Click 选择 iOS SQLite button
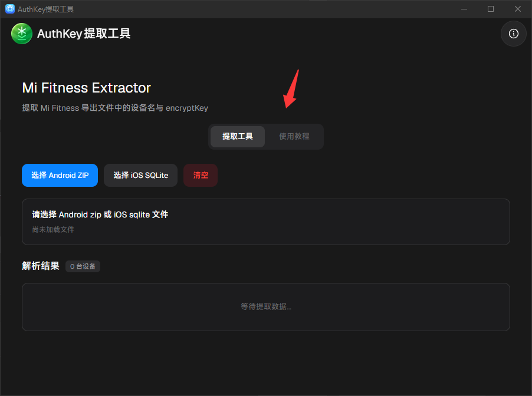 click(x=140, y=175)
